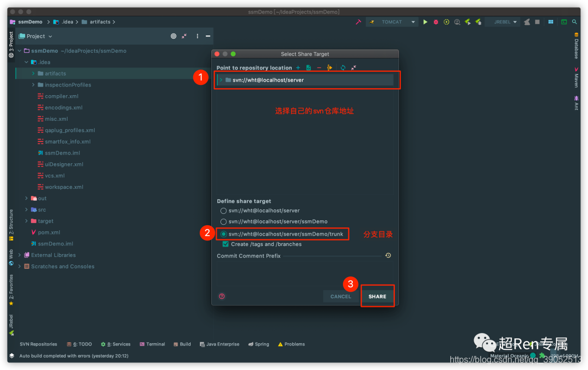Image resolution: width=588 pixels, height=370 pixels.
Task: Open commit message history clock icon
Action: pyautogui.click(x=388, y=256)
